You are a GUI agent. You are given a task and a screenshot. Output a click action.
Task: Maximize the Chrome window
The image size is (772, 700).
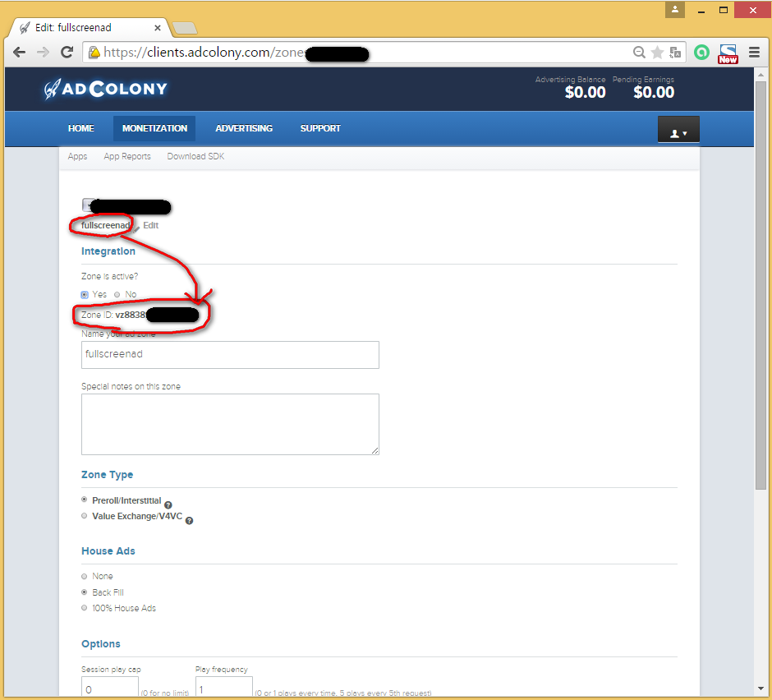tap(724, 10)
